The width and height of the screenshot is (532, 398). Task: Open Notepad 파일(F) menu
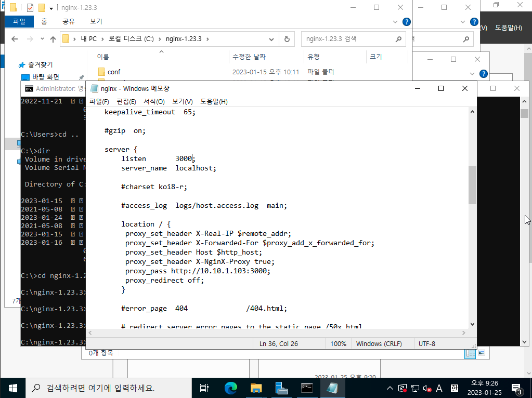pos(99,102)
